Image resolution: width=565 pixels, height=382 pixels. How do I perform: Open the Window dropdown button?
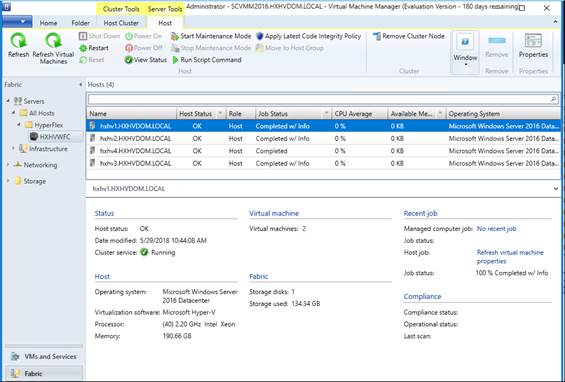tap(465, 52)
